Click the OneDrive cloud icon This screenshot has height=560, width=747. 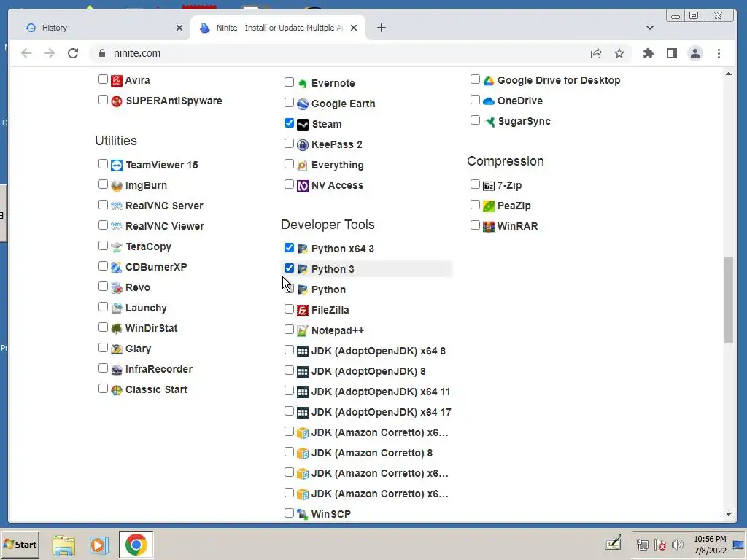[x=488, y=101]
